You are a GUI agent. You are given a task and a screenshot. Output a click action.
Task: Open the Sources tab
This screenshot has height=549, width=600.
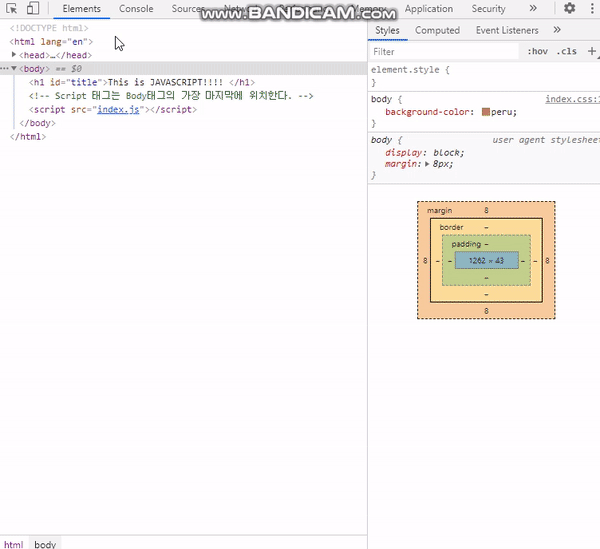tap(187, 9)
